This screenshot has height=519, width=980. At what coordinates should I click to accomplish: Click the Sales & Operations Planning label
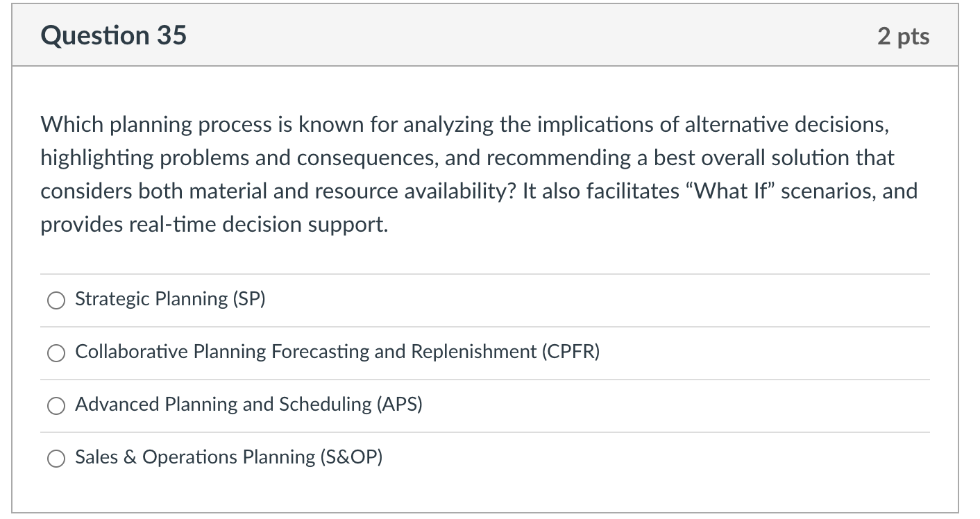pyautogui.click(x=229, y=457)
